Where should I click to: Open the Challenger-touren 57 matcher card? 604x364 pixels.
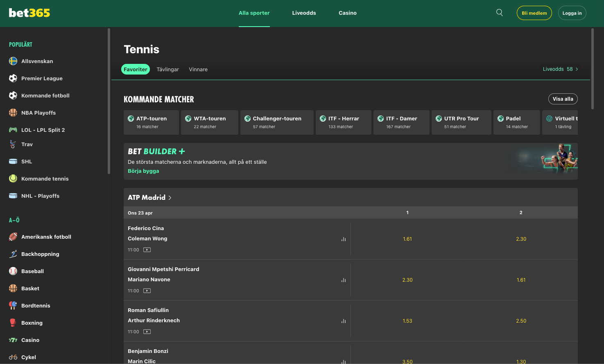[277, 122]
